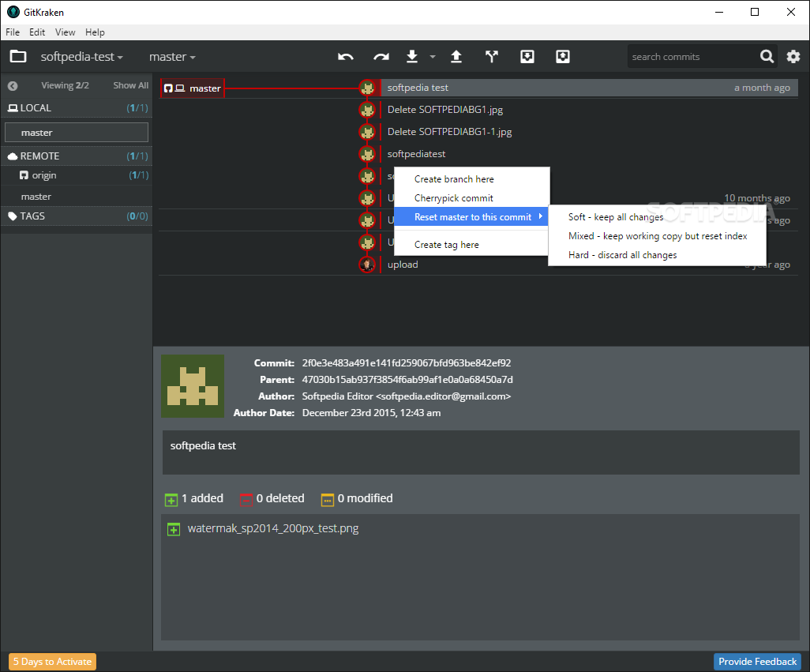Choose Cherrypick commit
Image resolution: width=810 pixels, height=672 pixels.
pyautogui.click(x=471, y=198)
